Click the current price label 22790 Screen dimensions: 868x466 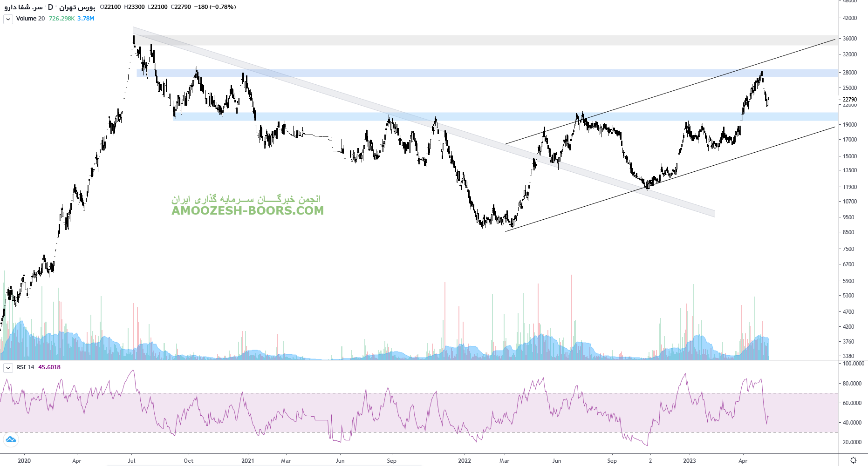click(850, 100)
